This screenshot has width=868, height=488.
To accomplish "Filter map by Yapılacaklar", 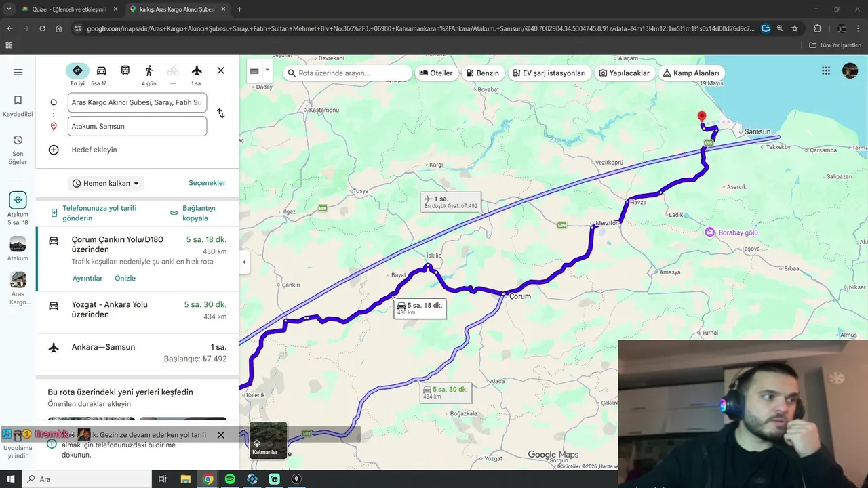I will (624, 73).
